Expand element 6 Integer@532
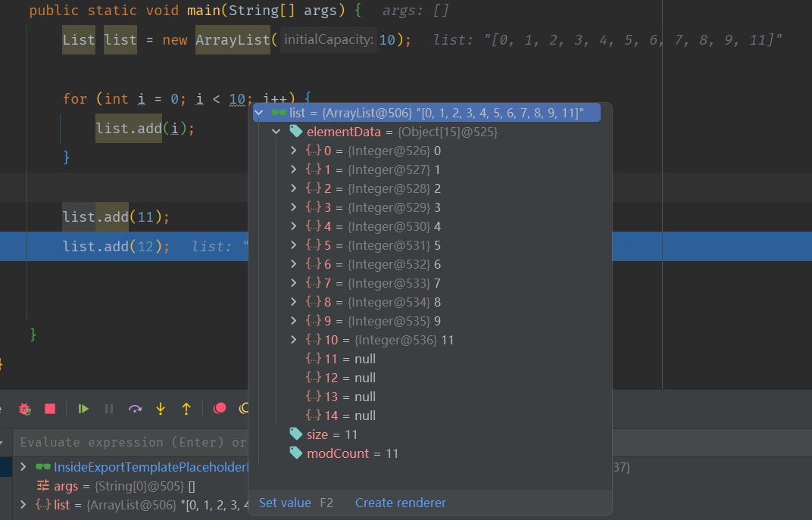 [x=294, y=264]
